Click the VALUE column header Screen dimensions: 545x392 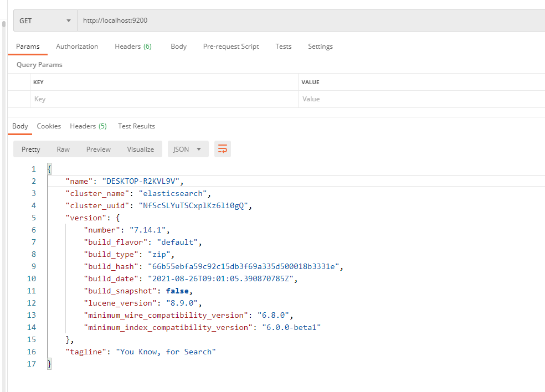click(310, 82)
